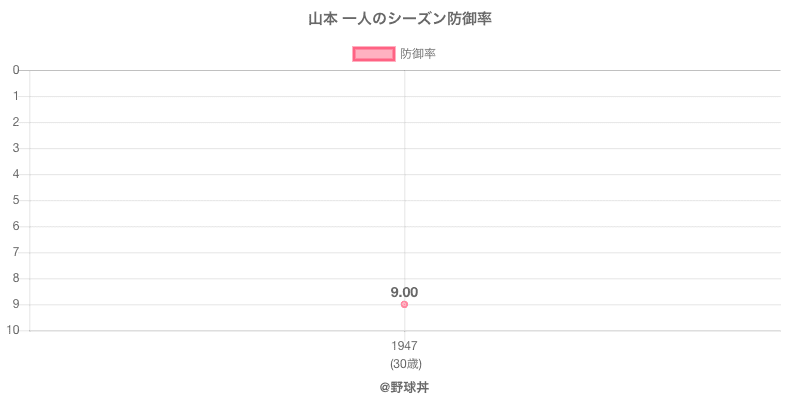
Task: Click the 1947 data point marker
Action: pyautogui.click(x=404, y=304)
